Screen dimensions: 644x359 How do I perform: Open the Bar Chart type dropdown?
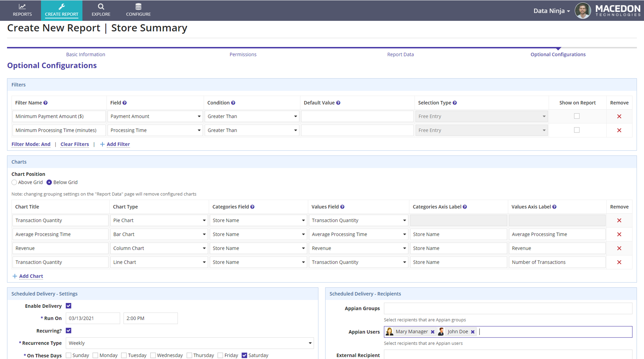[x=159, y=235]
